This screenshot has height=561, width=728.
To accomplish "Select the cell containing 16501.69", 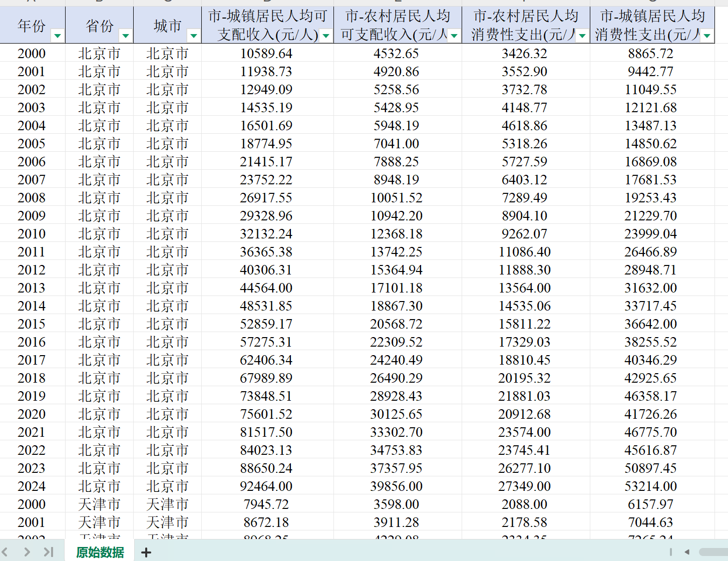I will 268,126.
